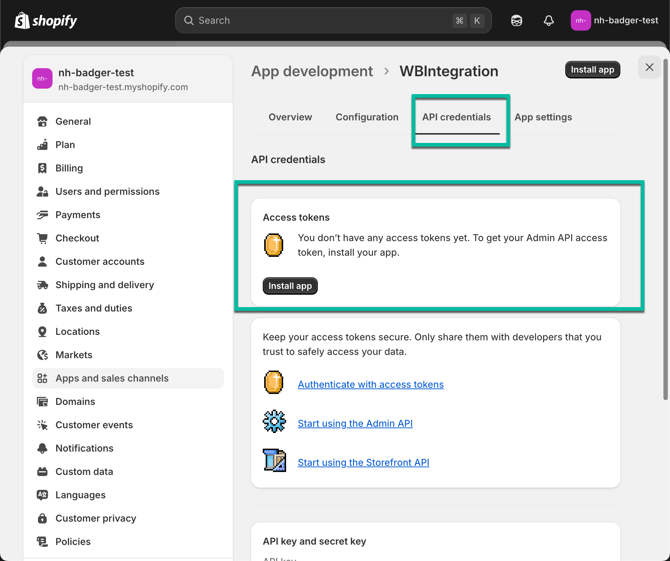670x561 pixels.
Task: Click nh-badger-test.myshopify.com store URL text
Action: [x=123, y=87]
